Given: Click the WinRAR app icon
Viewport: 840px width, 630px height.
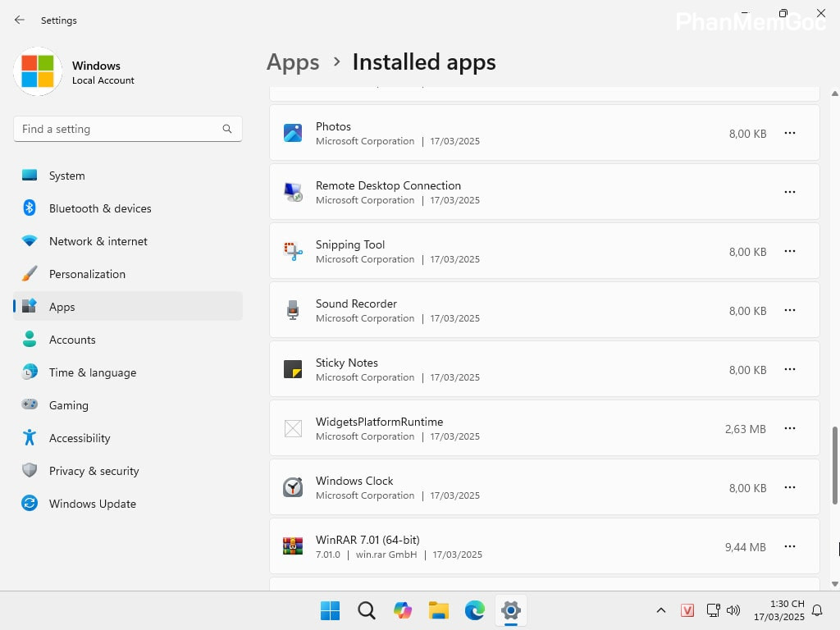Looking at the screenshot, I should tap(293, 546).
